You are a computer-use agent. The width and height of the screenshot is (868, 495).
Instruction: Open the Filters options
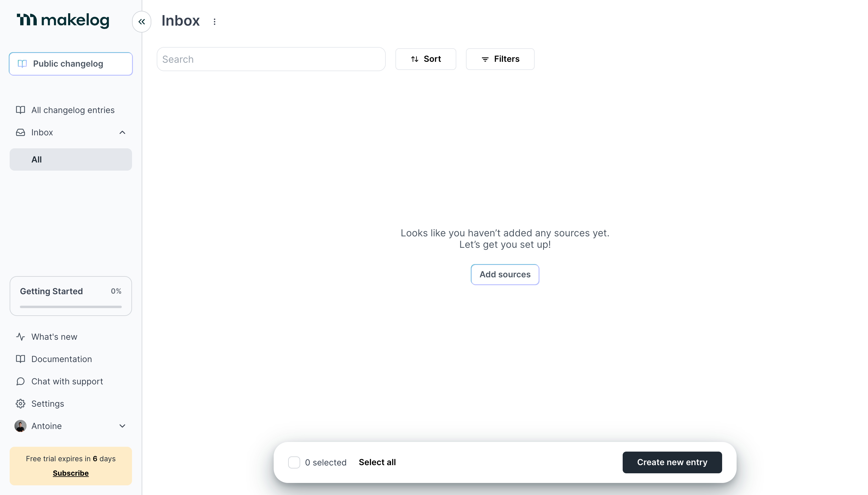pyautogui.click(x=500, y=59)
